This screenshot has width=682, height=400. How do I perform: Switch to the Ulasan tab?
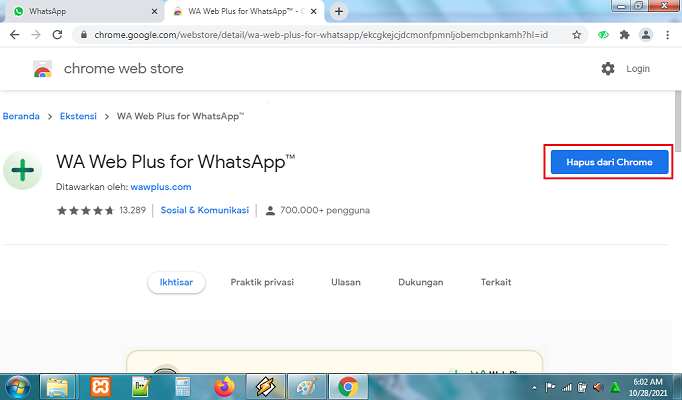coord(346,282)
